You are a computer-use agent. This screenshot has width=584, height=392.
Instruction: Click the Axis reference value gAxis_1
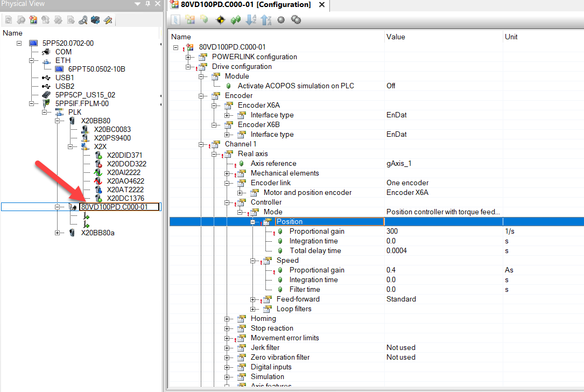pyautogui.click(x=399, y=164)
